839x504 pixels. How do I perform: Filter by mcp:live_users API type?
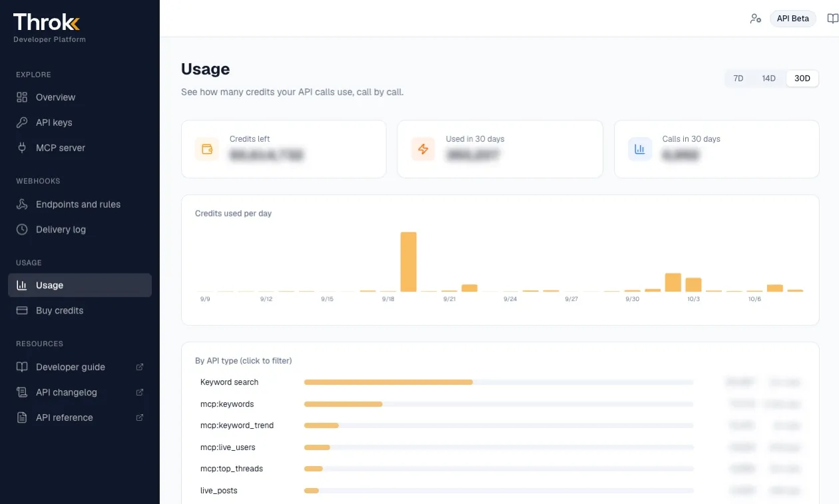(x=499, y=447)
